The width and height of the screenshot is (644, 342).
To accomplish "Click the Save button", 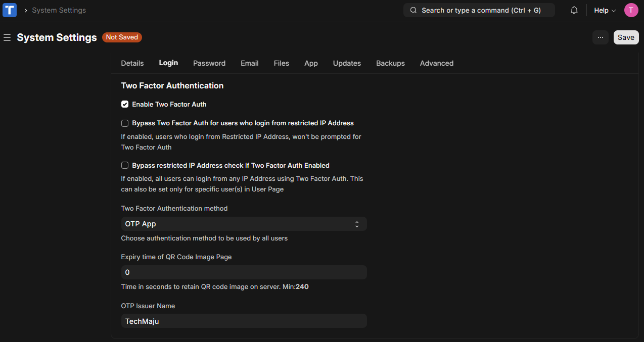I will coord(626,37).
